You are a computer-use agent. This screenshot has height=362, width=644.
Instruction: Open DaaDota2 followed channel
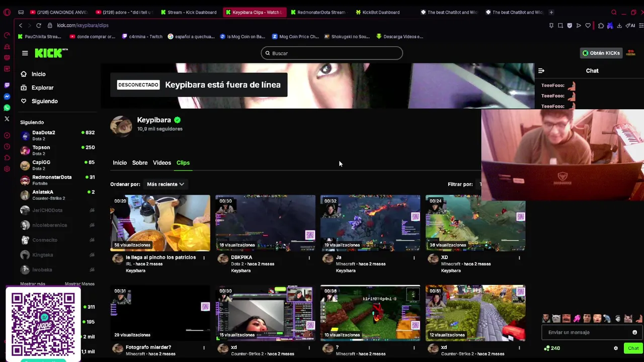(x=57, y=135)
